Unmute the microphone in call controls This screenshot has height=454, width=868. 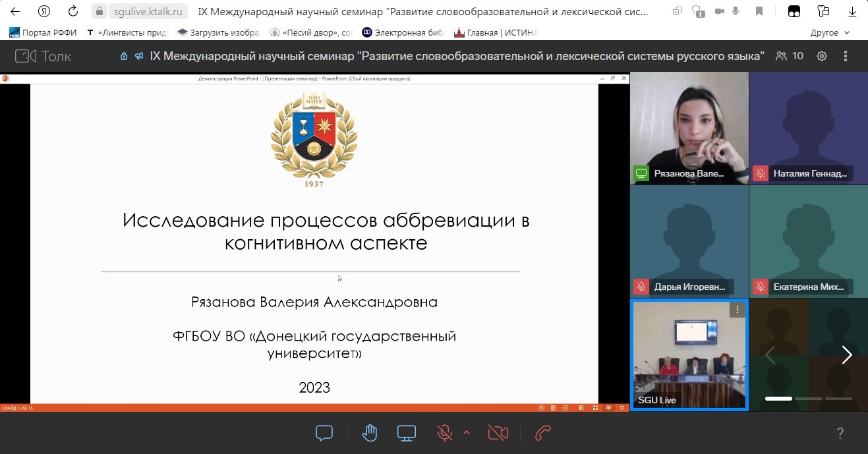pyautogui.click(x=445, y=433)
